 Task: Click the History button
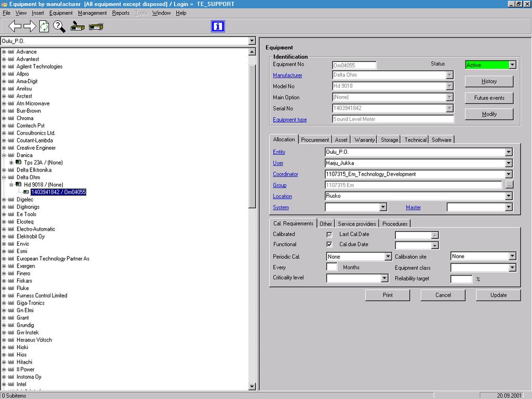click(489, 82)
